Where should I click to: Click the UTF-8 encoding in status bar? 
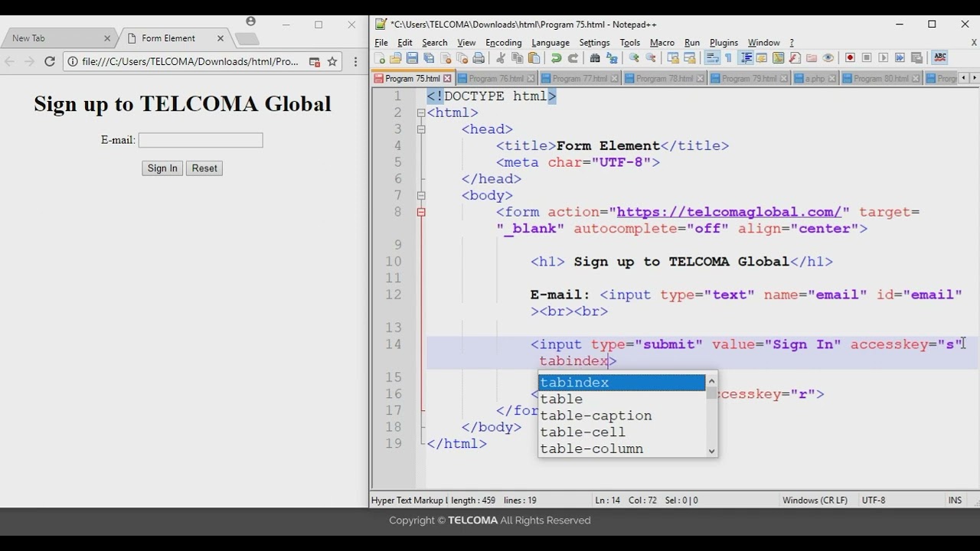[874, 500]
